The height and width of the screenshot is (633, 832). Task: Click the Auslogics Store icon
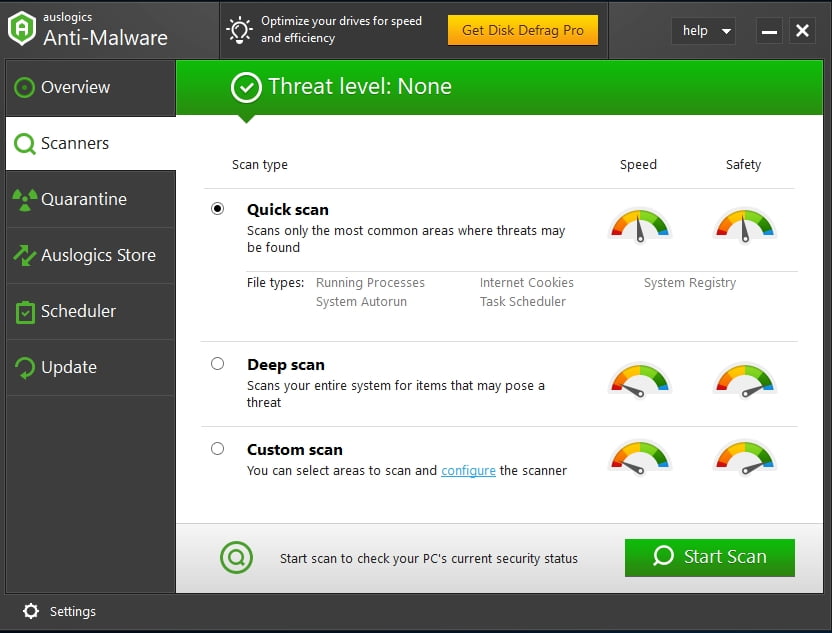click(23, 255)
